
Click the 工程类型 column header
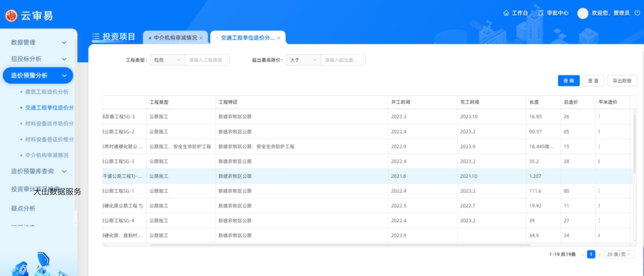(x=181, y=102)
